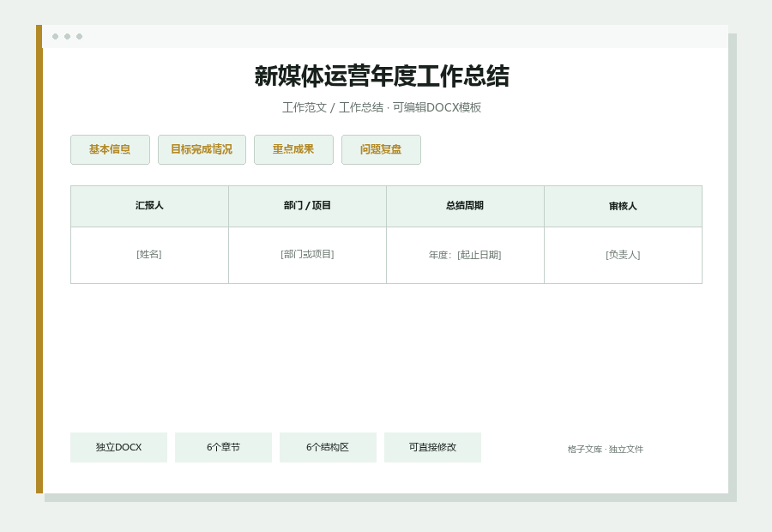Select the [负责人] placeholder cell

tap(623, 255)
